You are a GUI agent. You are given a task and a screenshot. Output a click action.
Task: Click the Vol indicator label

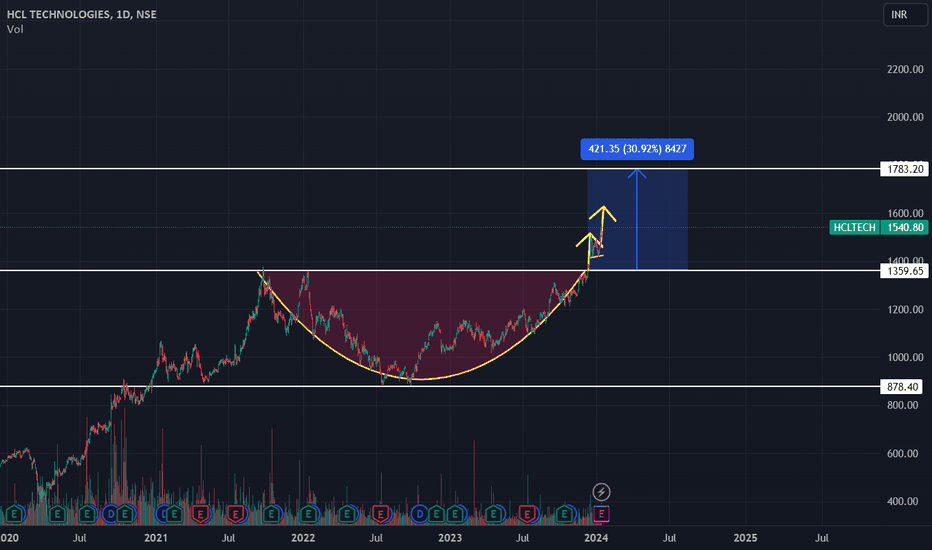[x=15, y=29]
